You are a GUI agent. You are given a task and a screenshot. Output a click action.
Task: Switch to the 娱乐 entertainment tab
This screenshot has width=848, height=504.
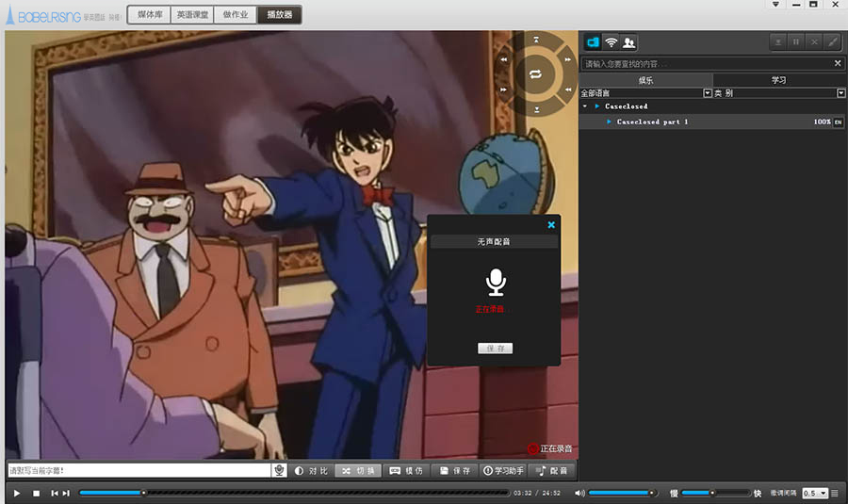(645, 80)
